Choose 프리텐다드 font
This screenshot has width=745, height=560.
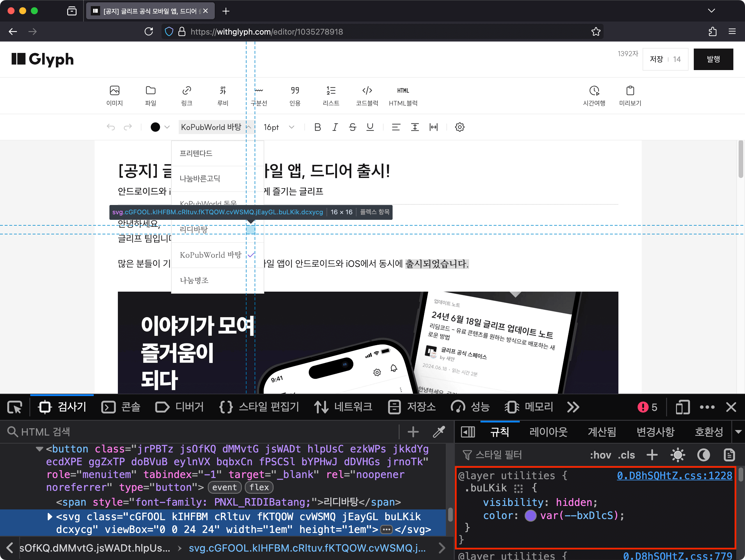click(218, 154)
